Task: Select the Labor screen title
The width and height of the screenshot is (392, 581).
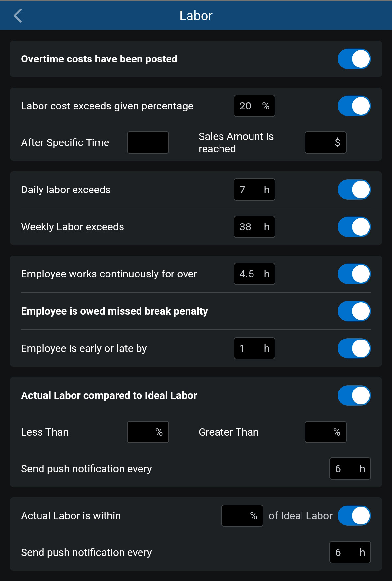Action: coord(195,15)
